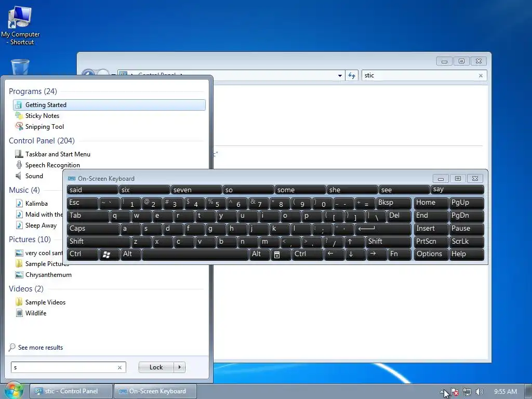Image resolution: width=532 pixels, height=399 pixels.
Task: Click the up arrow key on On-Screen Keyboard
Action: [x=354, y=242]
